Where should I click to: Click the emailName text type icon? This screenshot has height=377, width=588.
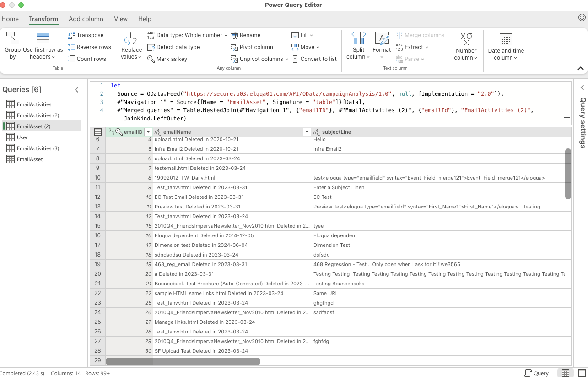click(158, 132)
